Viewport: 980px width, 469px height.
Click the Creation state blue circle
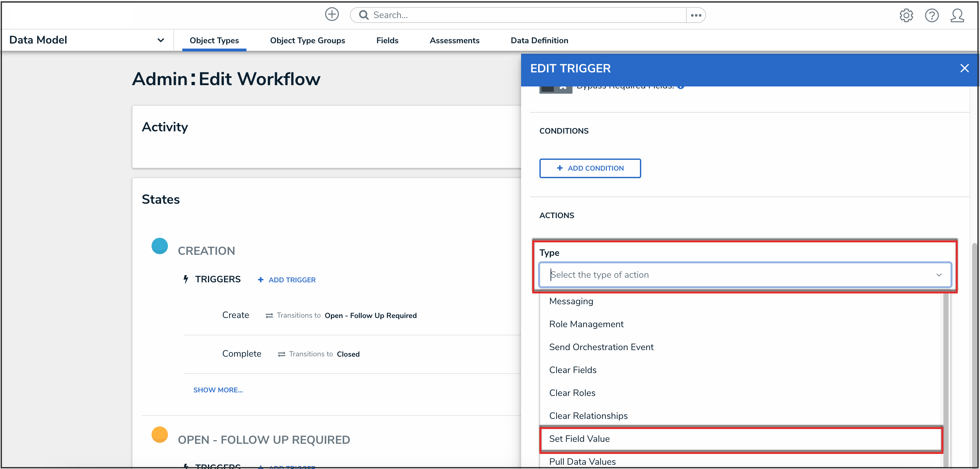coord(159,246)
